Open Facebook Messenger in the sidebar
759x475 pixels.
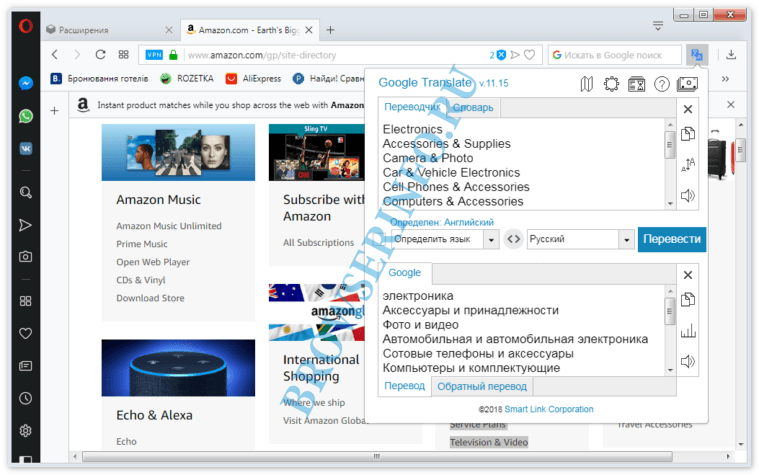26,83
